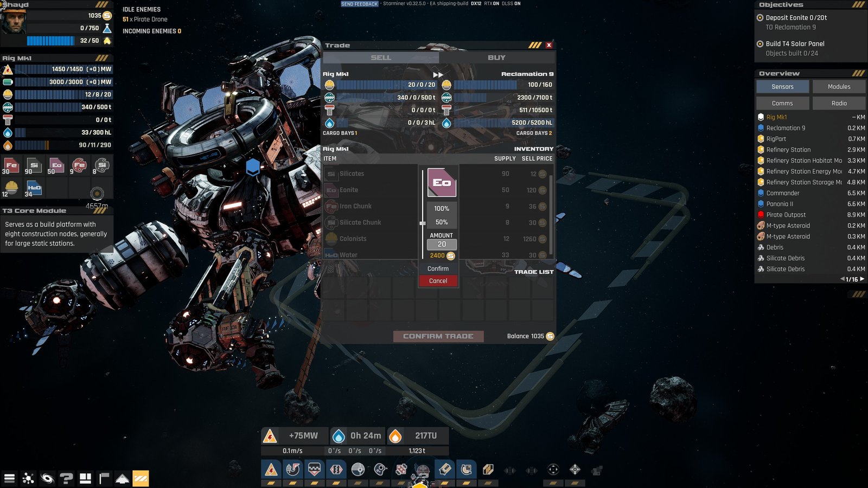Screen dimensions: 868x488
Task: Select Refinery Station in Overview list
Action: pos(811,150)
